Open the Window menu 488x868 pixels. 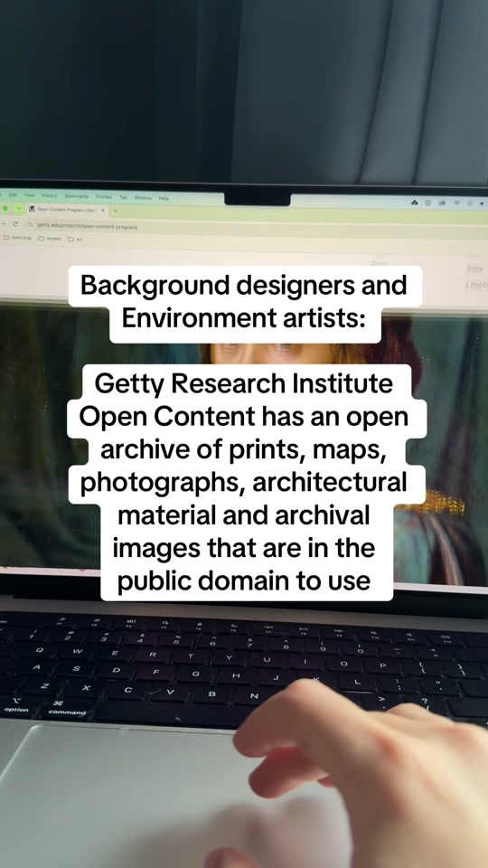[x=143, y=198]
